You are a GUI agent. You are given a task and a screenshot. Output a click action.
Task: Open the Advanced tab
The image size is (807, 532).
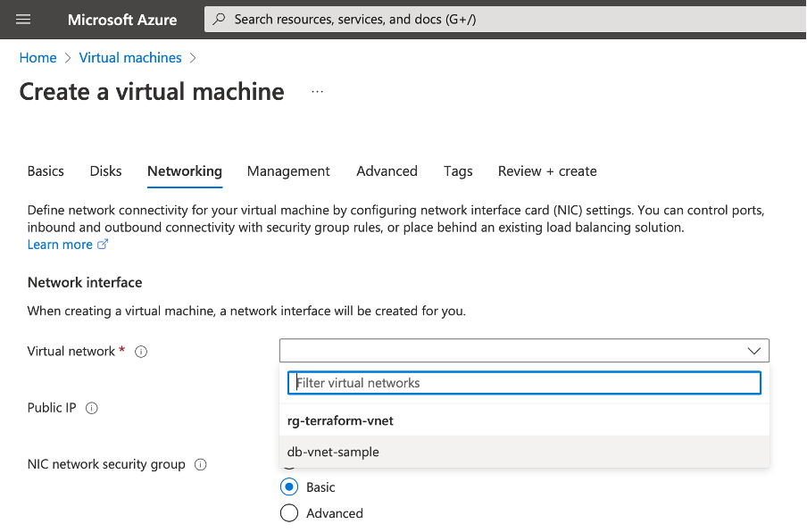click(x=387, y=171)
